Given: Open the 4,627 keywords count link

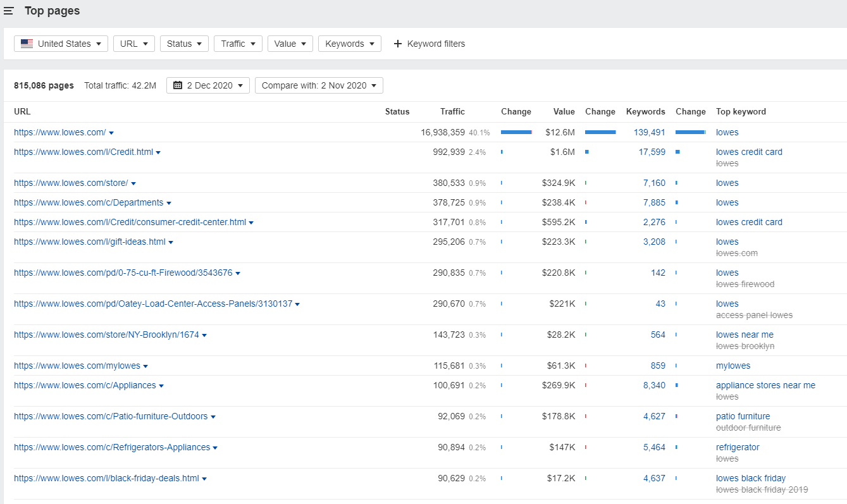Looking at the screenshot, I should 654,416.
